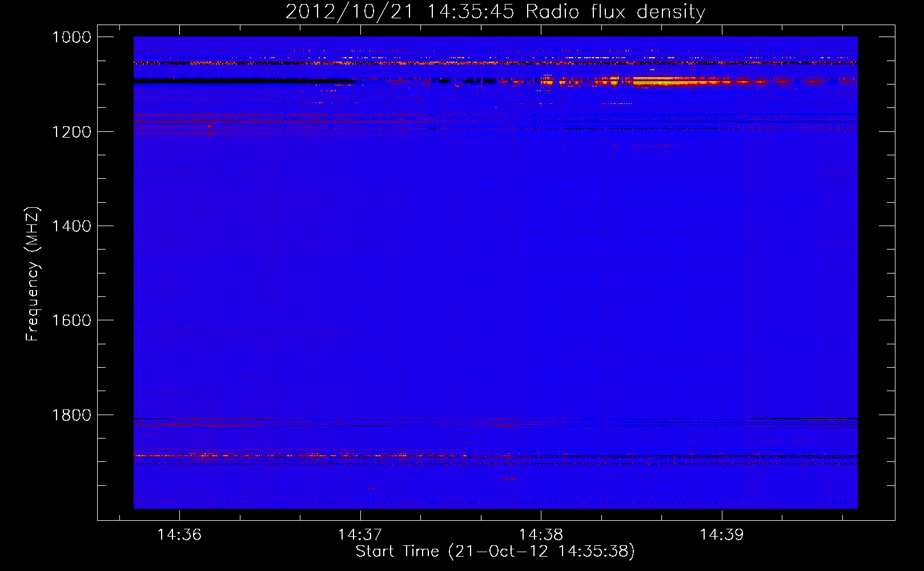Image resolution: width=924 pixels, height=571 pixels.
Task: Click the plot title '2012/10/21 14:35:45 Radio flux density'
Action: tap(495, 11)
